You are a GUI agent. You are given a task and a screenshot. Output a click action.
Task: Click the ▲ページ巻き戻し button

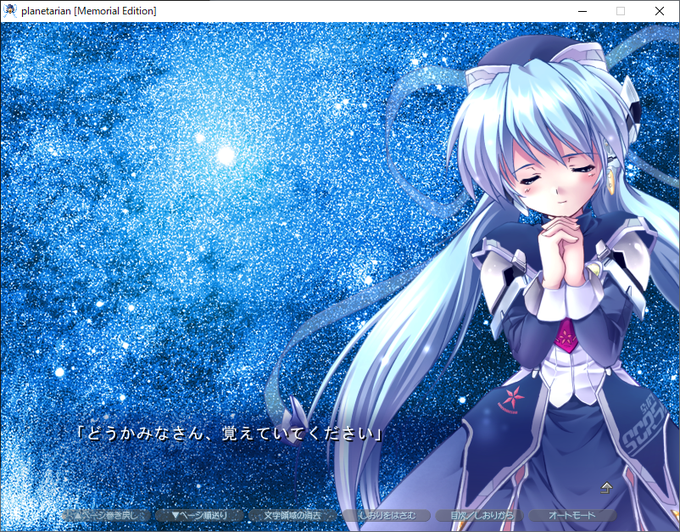pos(106,516)
